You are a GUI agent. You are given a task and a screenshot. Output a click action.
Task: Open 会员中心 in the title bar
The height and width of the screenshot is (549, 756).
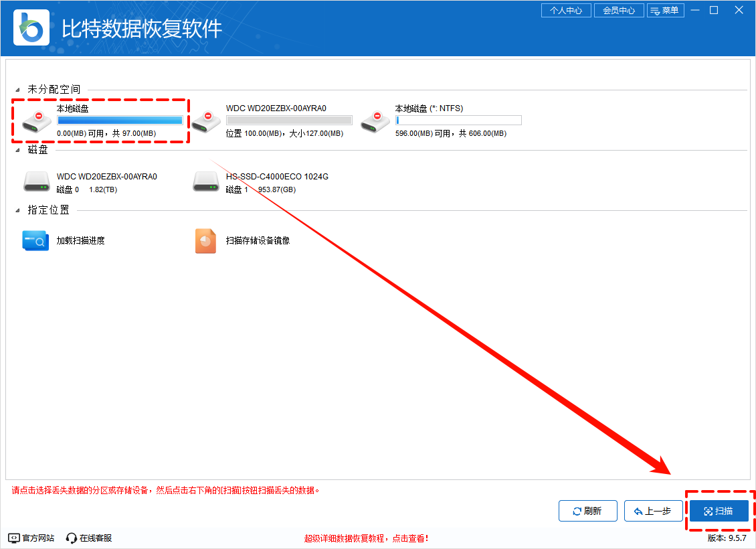(619, 10)
